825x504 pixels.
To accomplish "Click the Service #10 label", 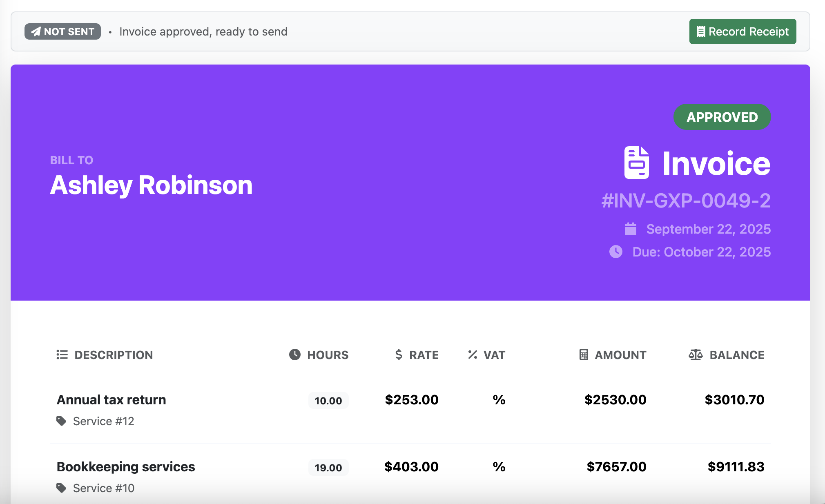I will (104, 488).
